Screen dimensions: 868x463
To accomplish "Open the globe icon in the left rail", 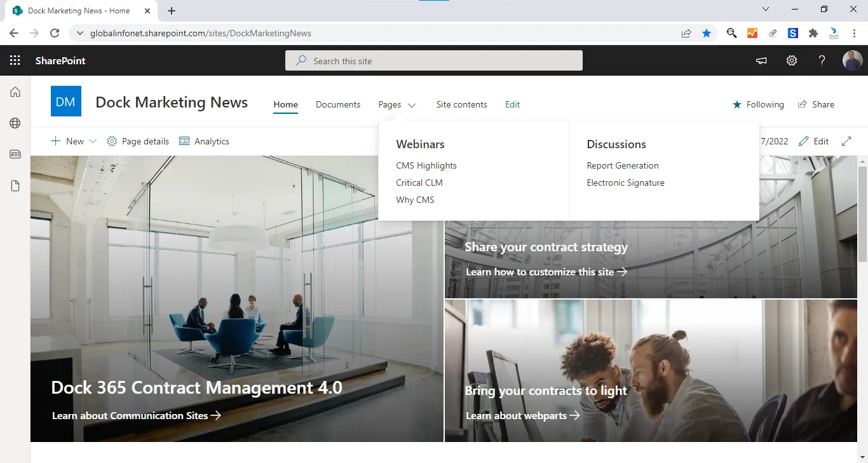I will coord(15,123).
